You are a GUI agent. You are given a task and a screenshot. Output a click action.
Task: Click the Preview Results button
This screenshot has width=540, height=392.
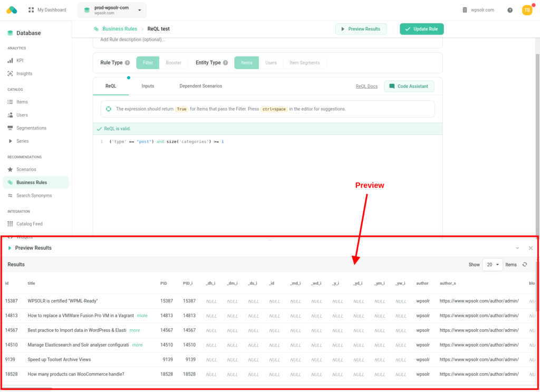point(361,29)
